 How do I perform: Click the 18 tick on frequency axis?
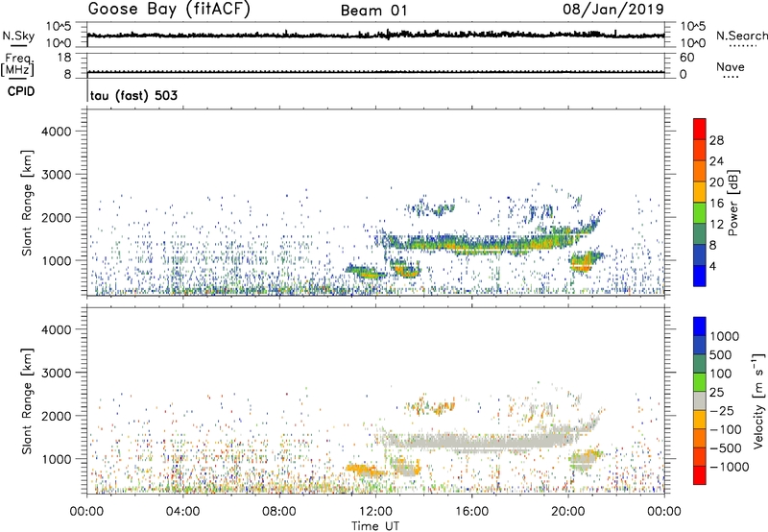[64, 58]
